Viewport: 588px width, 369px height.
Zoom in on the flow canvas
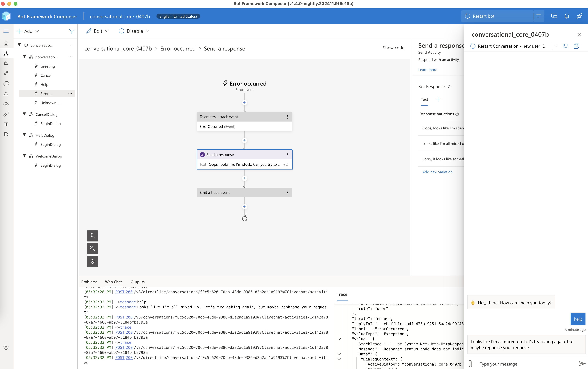coord(92,236)
